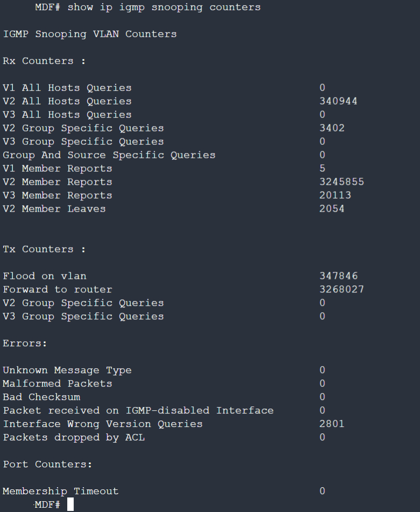Click the Flood on vlan value 347846
The height and width of the screenshot is (512, 420).
click(x=338, y=276)
